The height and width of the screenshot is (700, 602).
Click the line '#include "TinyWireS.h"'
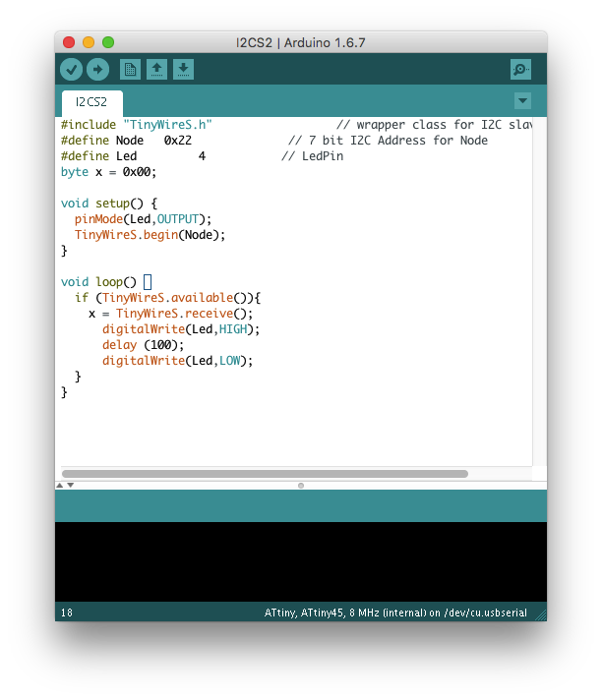[x=136, y=125]
